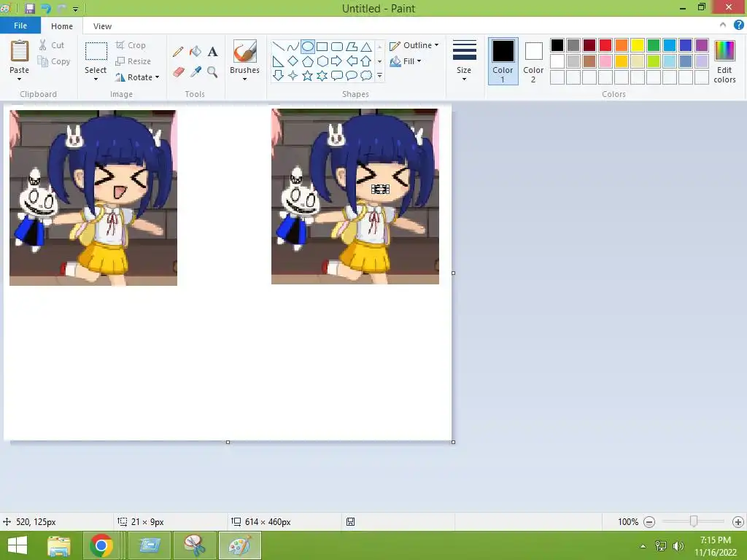This screenshot has width=747, height=560.
Task: Choose the Diamond shape
Action: coord(293,61)
